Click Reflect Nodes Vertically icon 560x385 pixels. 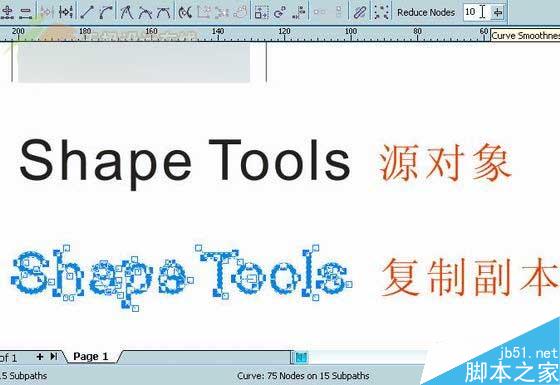coord(338,12)
